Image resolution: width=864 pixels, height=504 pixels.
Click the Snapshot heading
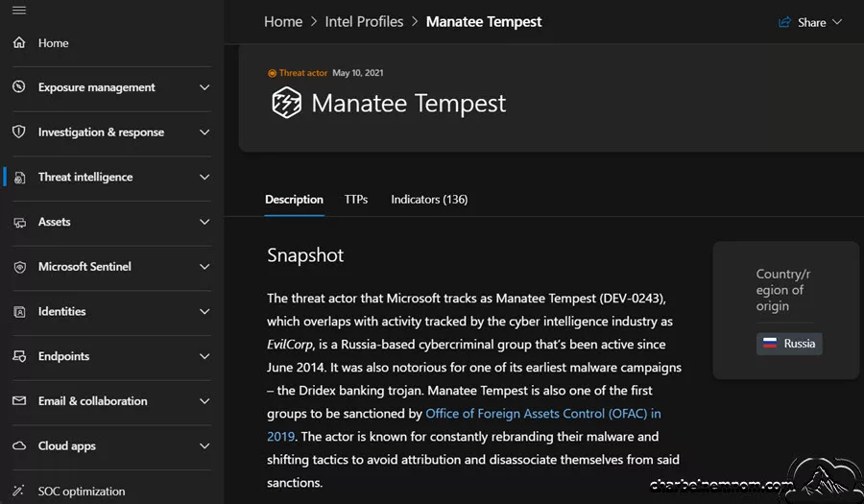click(x=305, y=255)
